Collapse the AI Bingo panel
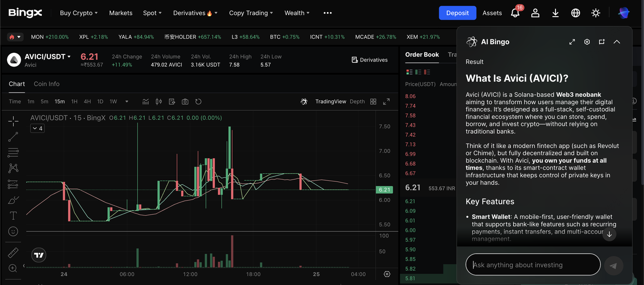This screenshot has width=644, height=285. [x=617, y=42]
